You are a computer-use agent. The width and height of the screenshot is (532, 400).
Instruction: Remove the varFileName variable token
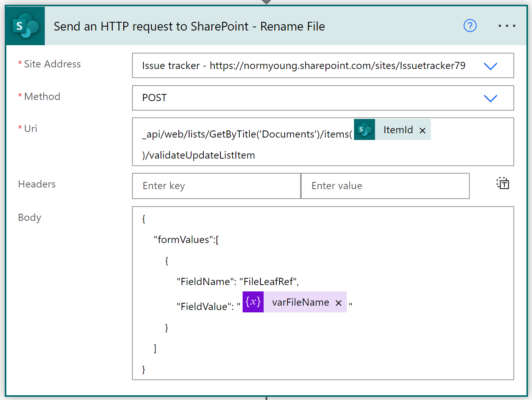338,302
